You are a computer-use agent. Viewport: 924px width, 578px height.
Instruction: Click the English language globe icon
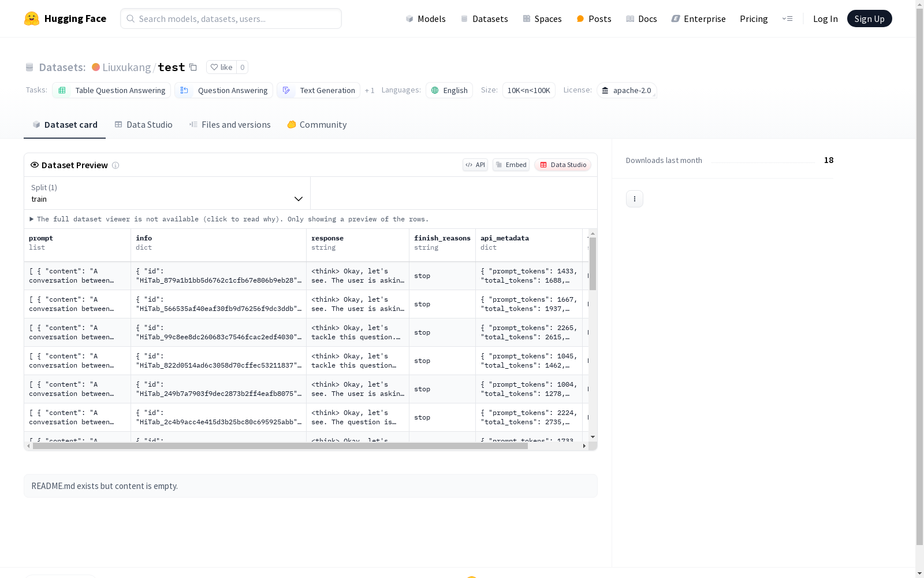tap(435, 90)
